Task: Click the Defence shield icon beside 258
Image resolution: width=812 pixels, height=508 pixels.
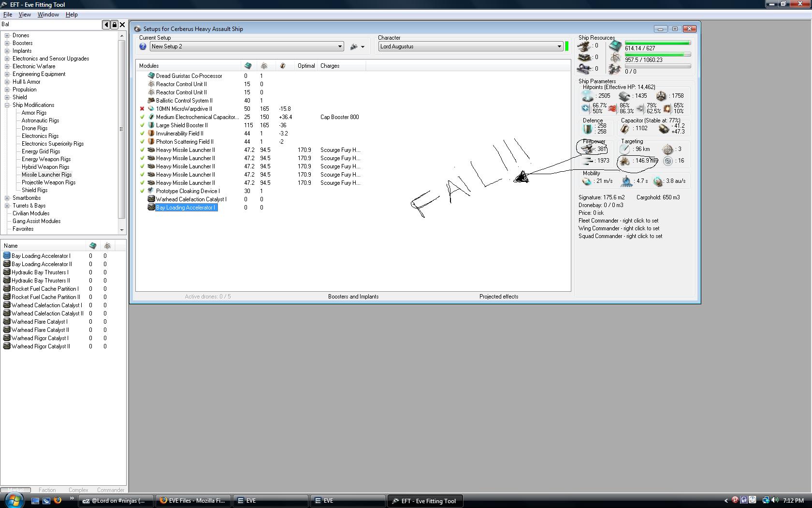Action: [587, 129]
